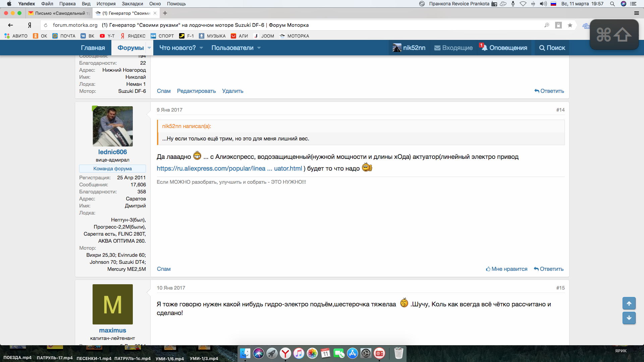Open the browser hamburger menu
This screenshot has width=644, height=362.
636,13
